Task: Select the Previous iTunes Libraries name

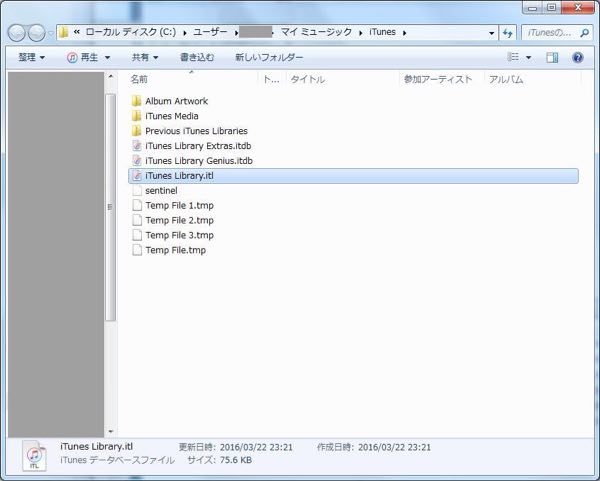Action: pos(196,131)
